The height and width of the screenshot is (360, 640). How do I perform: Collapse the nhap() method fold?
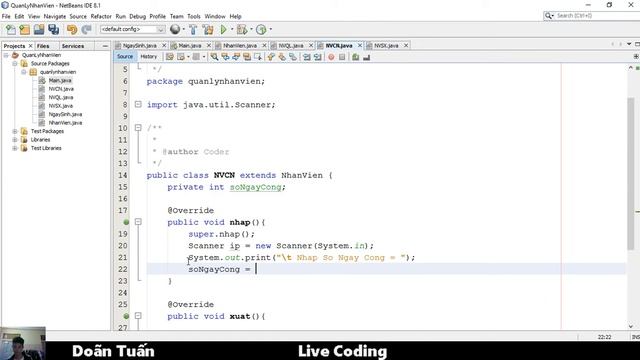click(x=138, y=222)
